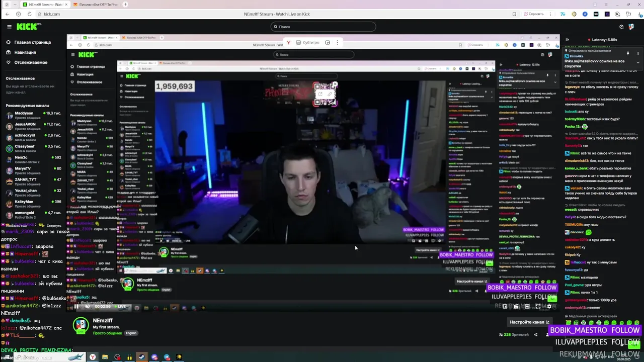Click the pin icon on the pinned chat message
Screen dimensions: 644x362
(x=628, y=53)
